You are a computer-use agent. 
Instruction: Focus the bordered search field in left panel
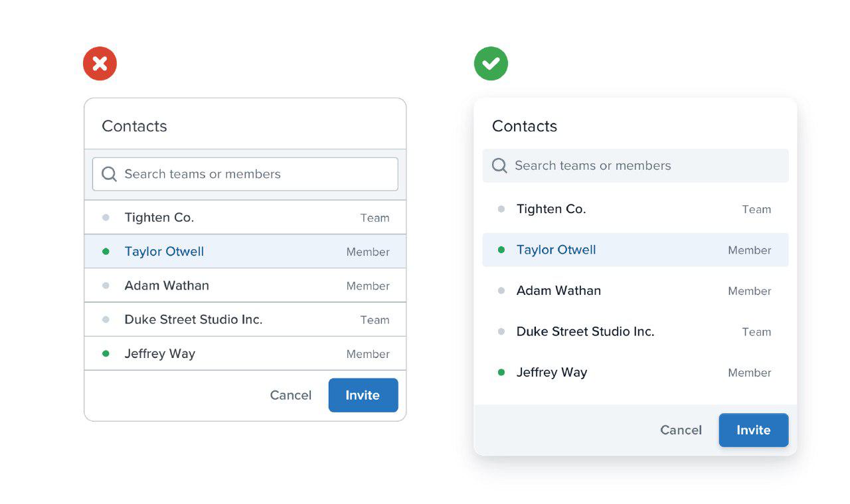252,174
